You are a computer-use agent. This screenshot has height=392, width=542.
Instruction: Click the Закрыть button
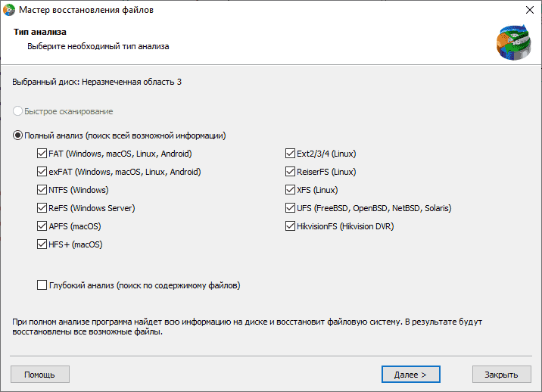click(x=502, y=375)
